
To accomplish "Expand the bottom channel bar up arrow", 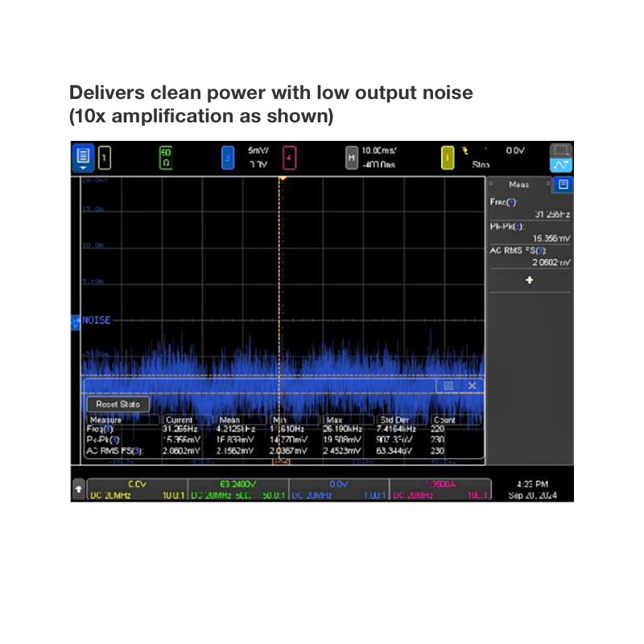I will click(78, 489).
